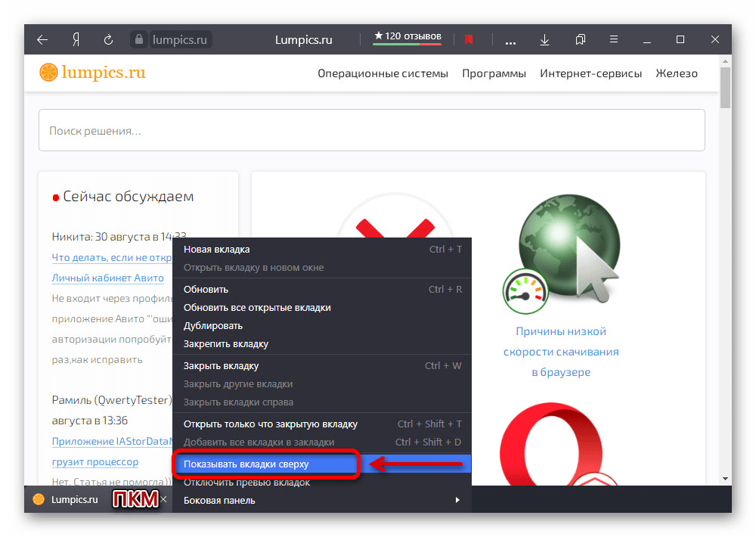Open the downloads arrow icon

click(x=544, y=39)
